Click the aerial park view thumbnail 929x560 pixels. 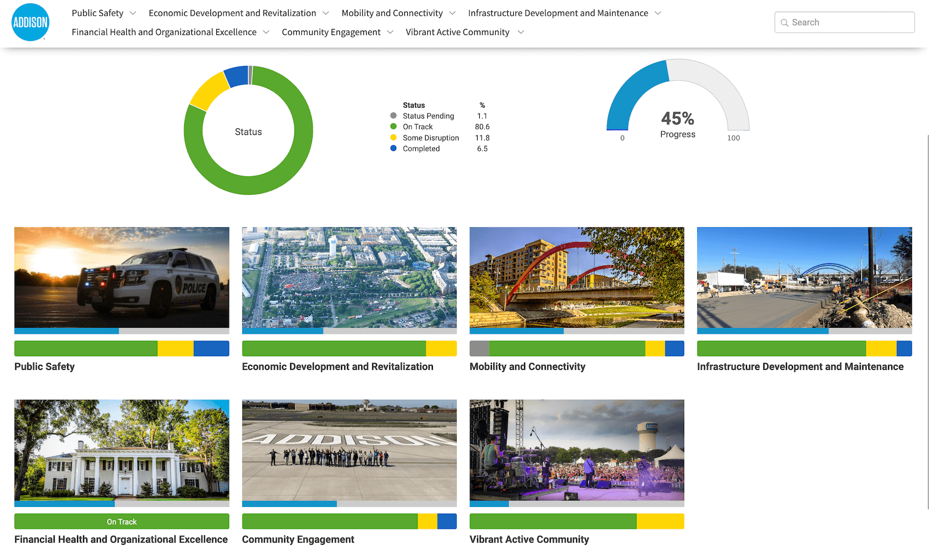point(349,278)
